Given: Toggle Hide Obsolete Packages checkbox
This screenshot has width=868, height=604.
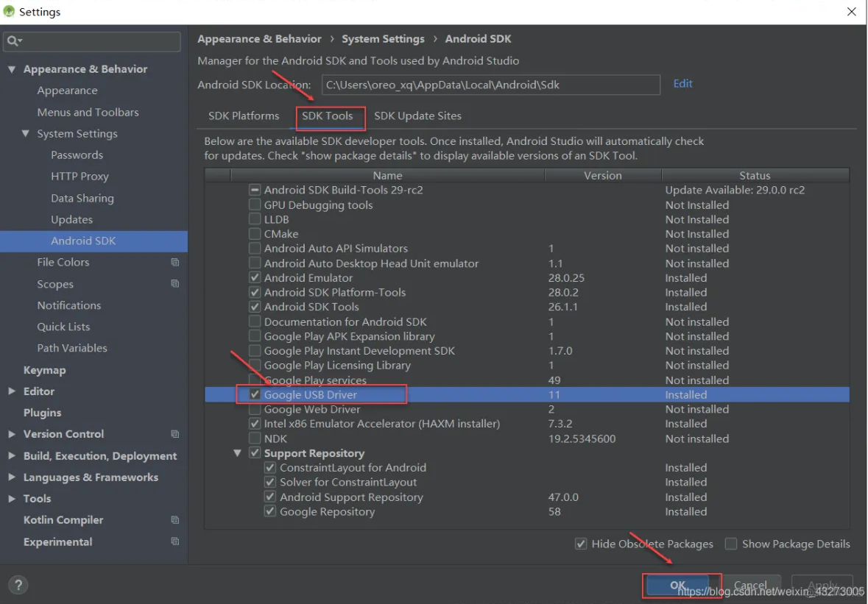Looking at the screenshot, I should (x=581, y=544).
